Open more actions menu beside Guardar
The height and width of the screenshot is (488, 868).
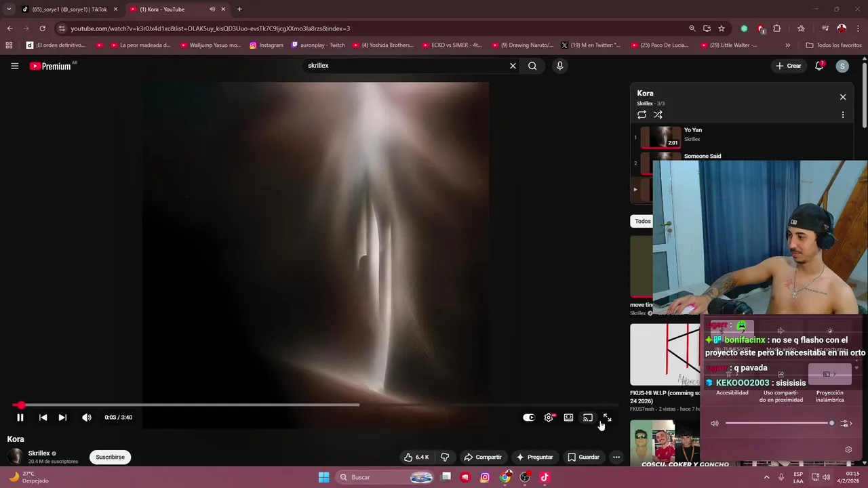(616, 457)
